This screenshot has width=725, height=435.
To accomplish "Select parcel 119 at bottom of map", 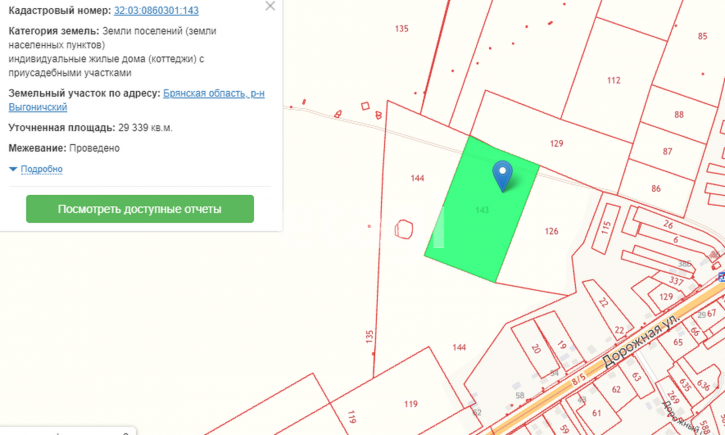I will coord(411,404).
